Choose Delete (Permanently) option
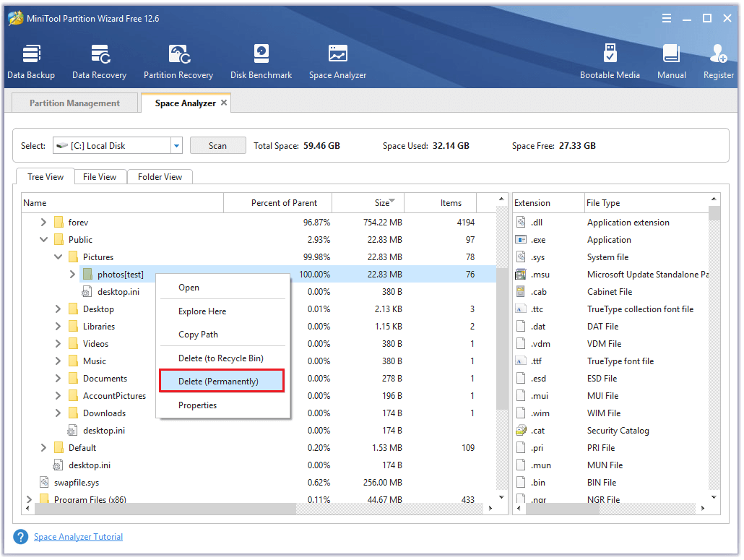 (x=222, y=381)
